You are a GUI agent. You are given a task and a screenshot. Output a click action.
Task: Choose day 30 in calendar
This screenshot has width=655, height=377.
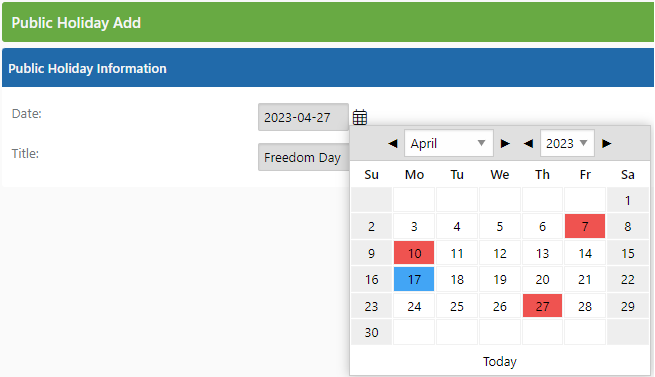[x=371, y=332]
